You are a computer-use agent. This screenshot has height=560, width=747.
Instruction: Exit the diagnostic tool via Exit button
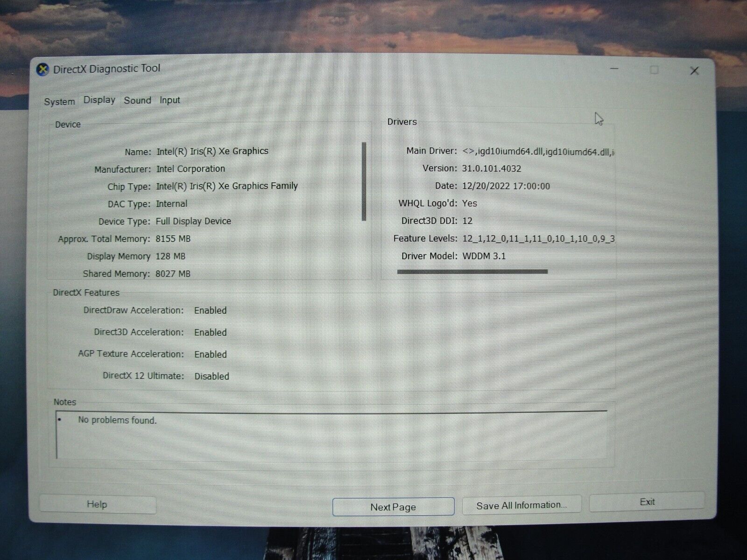tap(647, 502)
